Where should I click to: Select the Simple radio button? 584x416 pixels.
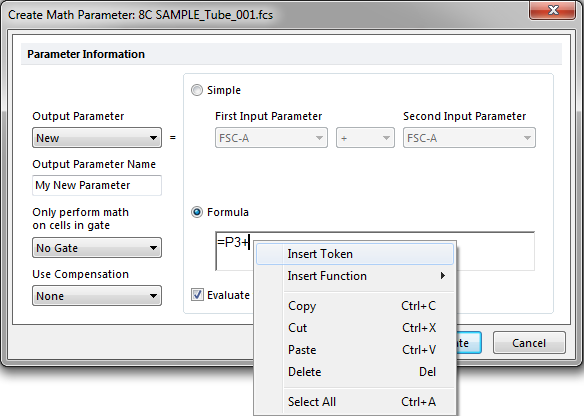[x=197, y=90]
